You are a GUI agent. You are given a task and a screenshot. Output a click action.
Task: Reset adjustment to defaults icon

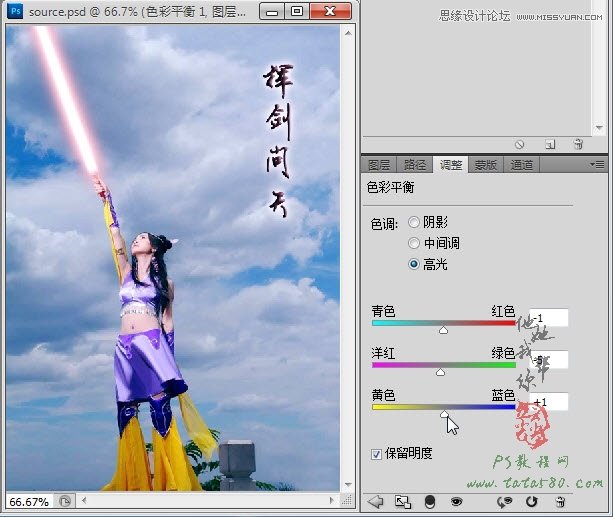(x=532, y=502)
